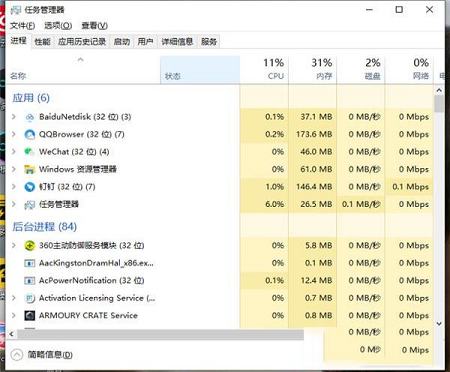
Task: Switch to the 服务 tab
Action: click(x=209, y=42)
